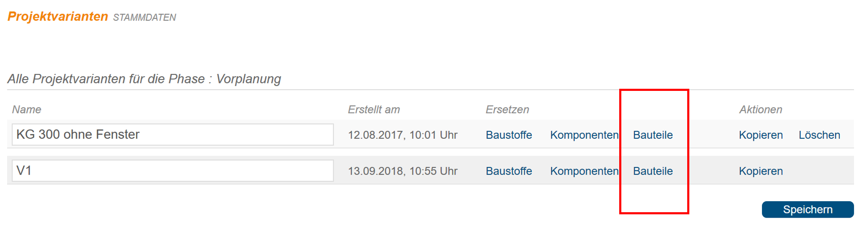Image resolution: width=868 pixels, height=227 pixels.
Task: Click the Projektvarianten page title
Action: tap(58, 16)
